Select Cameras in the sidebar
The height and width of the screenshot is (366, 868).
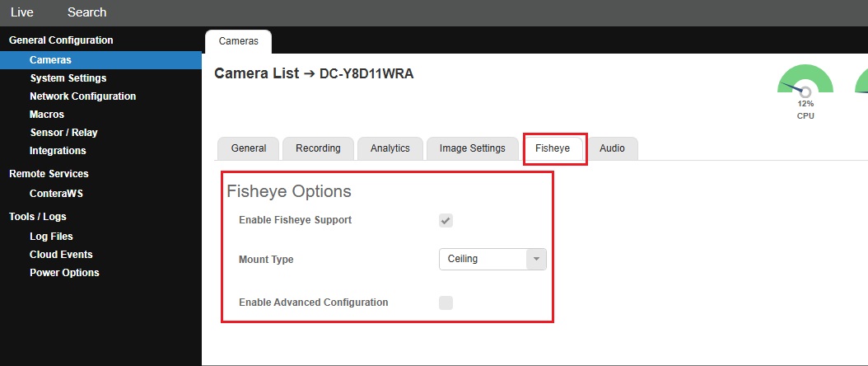coord(100,60)
